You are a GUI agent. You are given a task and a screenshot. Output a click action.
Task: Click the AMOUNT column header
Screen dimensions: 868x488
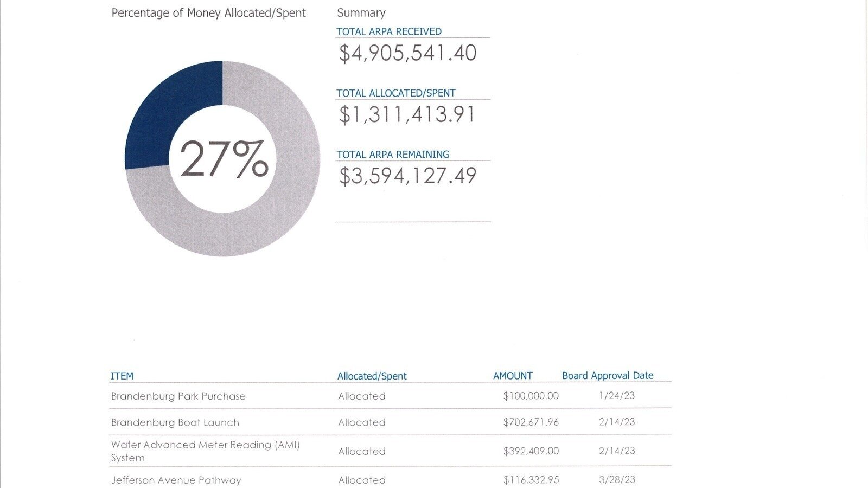513,376
